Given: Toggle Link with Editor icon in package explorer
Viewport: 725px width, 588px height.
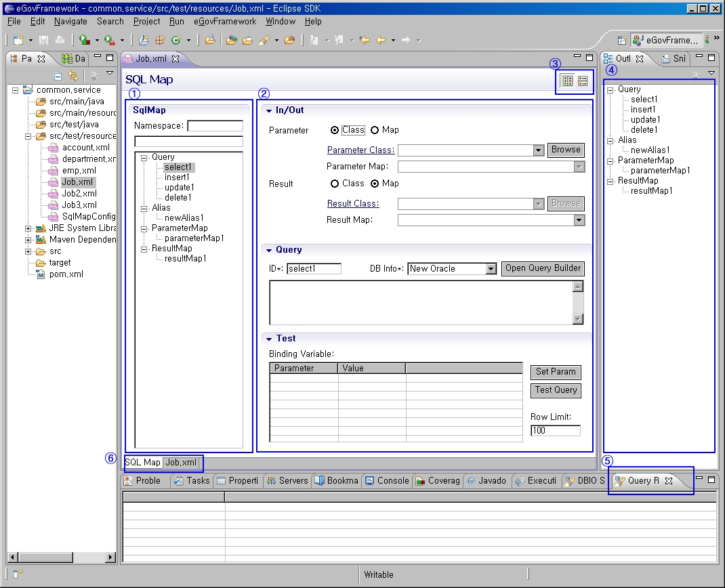Looking at the screenshot, I should click(73, 76).
